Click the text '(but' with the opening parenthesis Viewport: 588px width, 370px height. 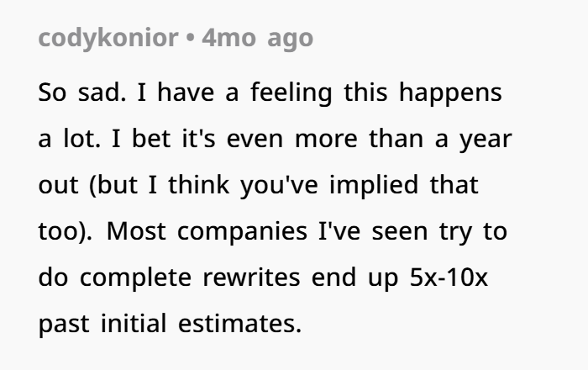[x=113, y=185]
